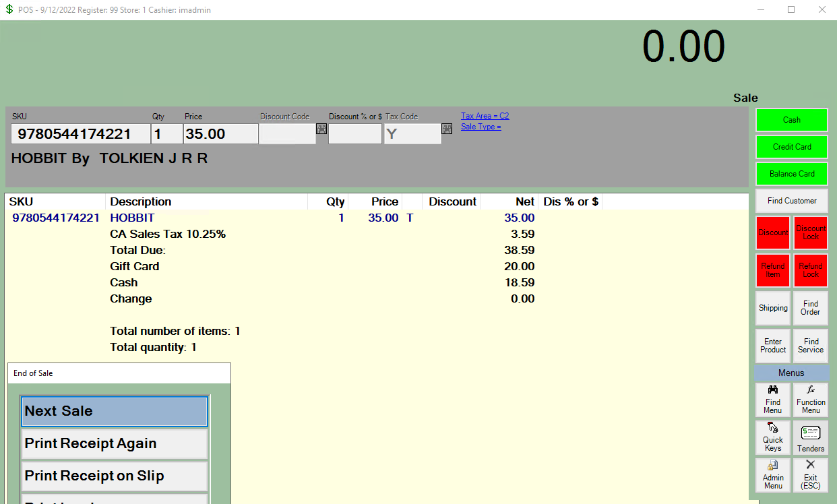Maximize the POS window
Image resolution: width=837 pixels, height=504 pixels.
click(x=791, y=9)
